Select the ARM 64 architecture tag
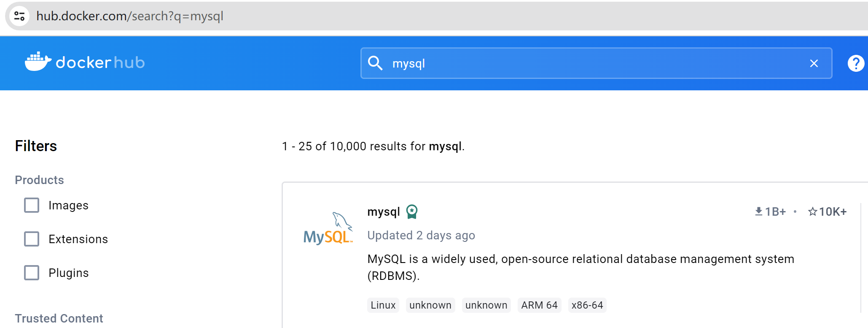The image size is (868, 328). 539,305
